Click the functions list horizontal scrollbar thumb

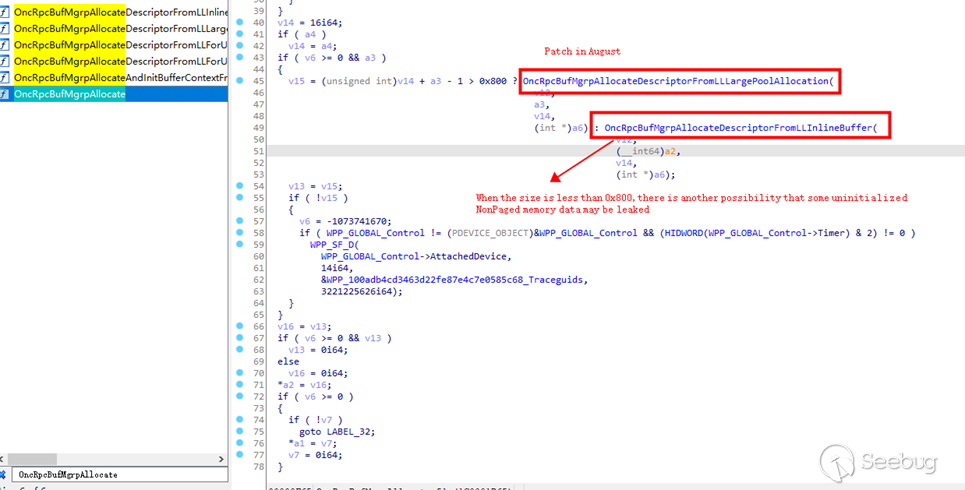32,459
